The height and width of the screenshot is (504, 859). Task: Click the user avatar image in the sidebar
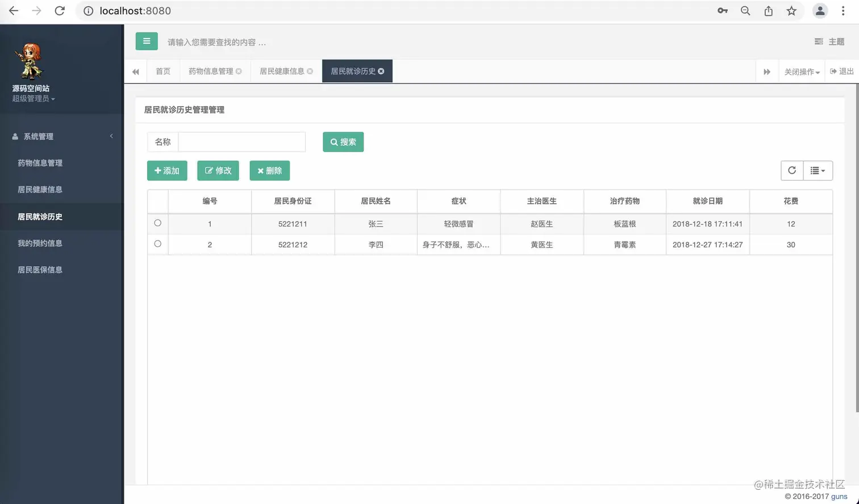(x=30, y=61)
